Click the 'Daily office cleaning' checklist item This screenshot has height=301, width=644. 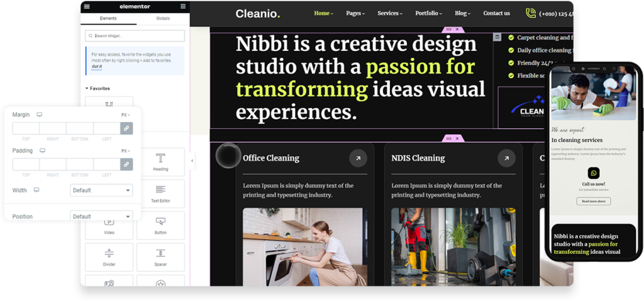540,50
